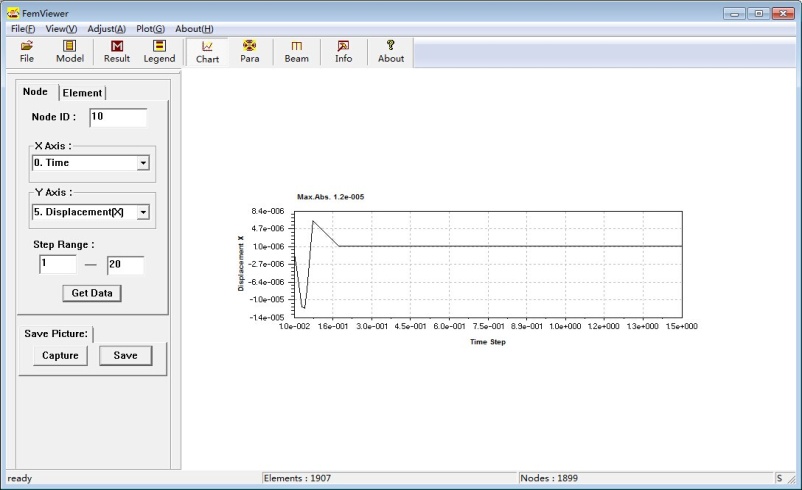Click the 1.5e+000 x-axis tick value
The height and width of the screenshot is (490, 802).
pos(681,326)
